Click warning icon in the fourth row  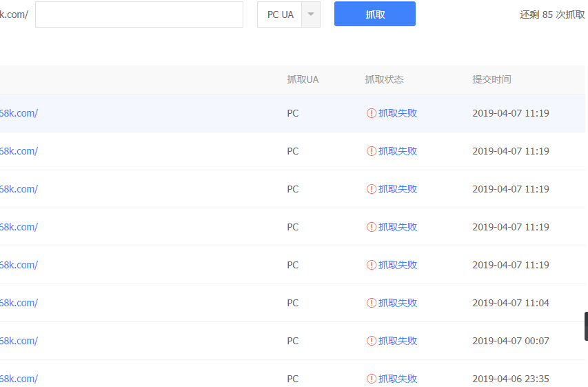pyautogui.click(x=372, y=227)
